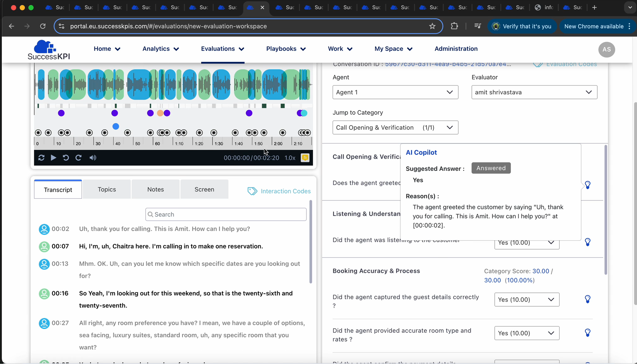This screenshot has height=364, width=637.
Task: Open answer dropdown for guest details question
Action: pos(527,299)
